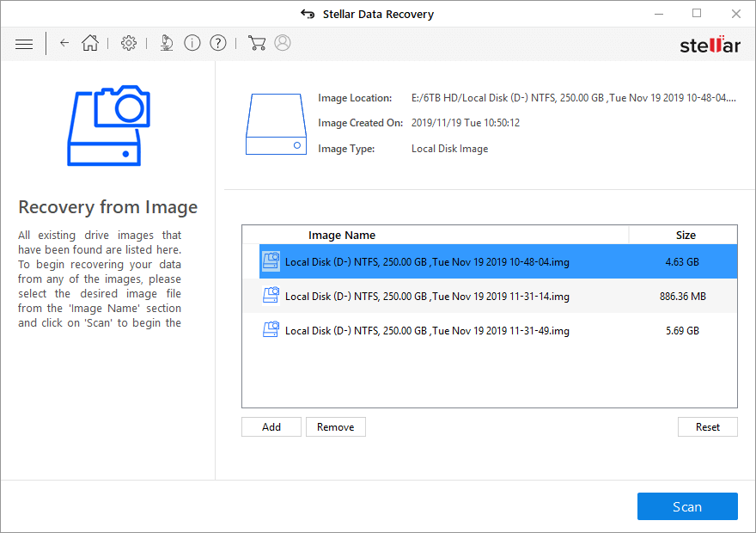The image size is (756, 533).
Task: Click the 886.36 MB size cell
Action: pos(683,297)
